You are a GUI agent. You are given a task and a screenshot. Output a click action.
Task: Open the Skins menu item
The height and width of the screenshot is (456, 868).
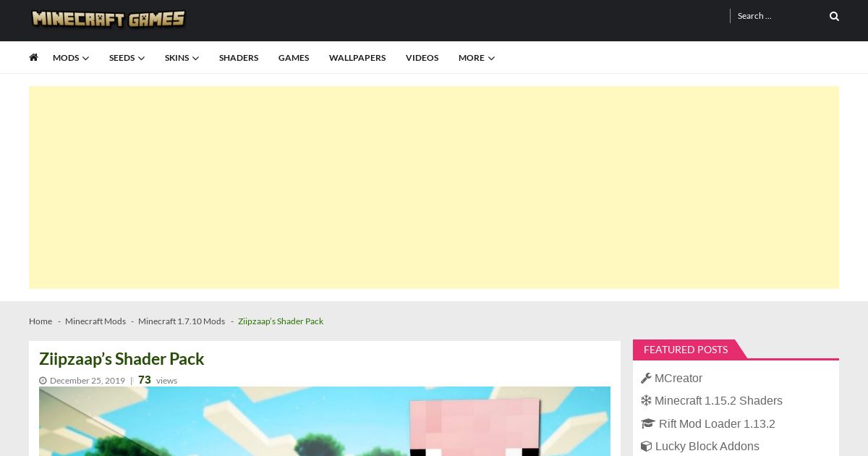176,58
